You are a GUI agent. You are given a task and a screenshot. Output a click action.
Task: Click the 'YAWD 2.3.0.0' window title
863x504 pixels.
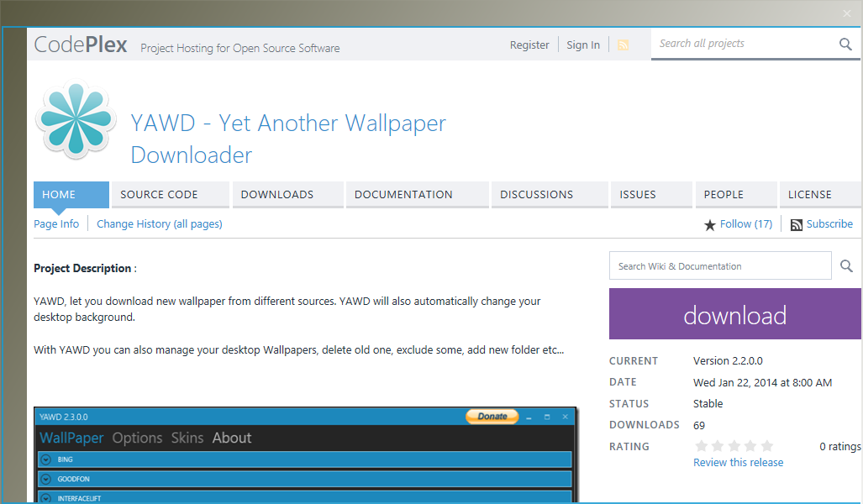64,417
